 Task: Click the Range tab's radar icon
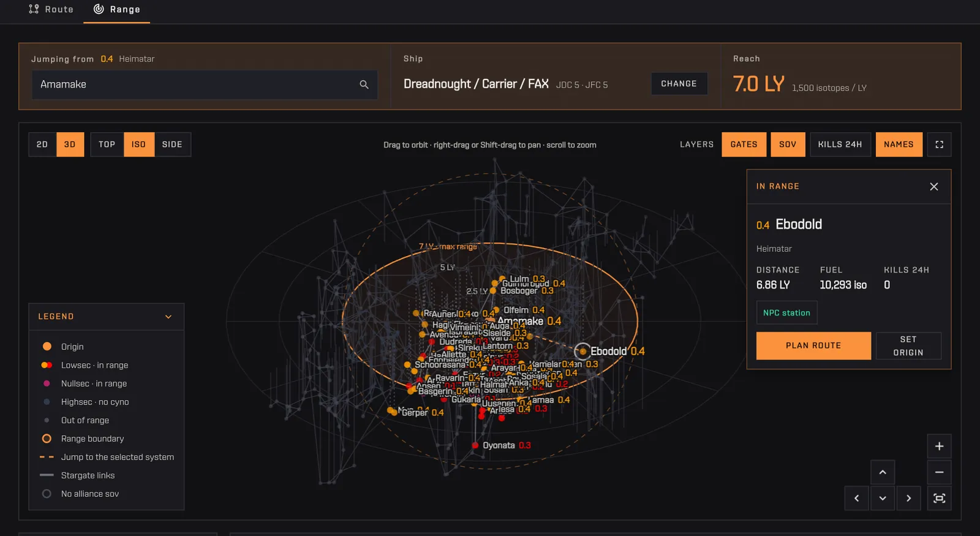point(99,9)
